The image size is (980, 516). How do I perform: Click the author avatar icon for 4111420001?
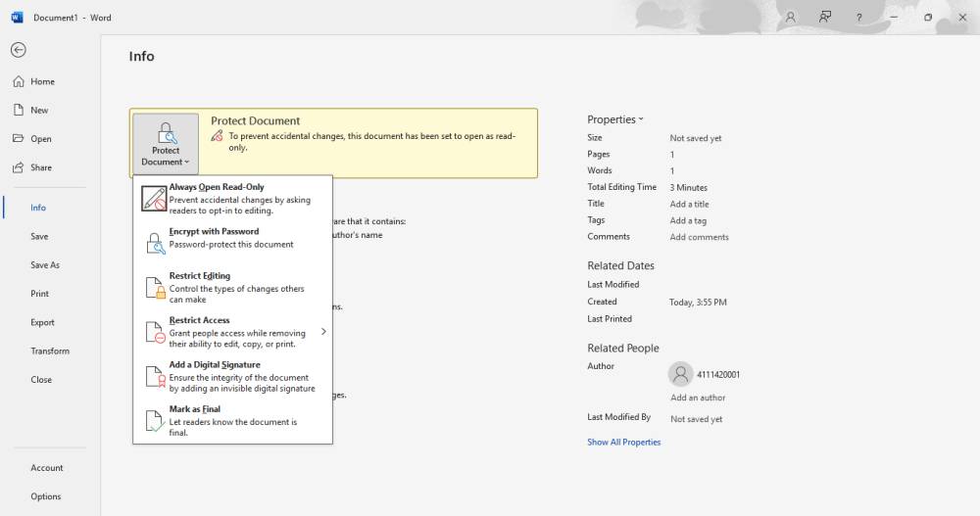[x=681, y=374]
